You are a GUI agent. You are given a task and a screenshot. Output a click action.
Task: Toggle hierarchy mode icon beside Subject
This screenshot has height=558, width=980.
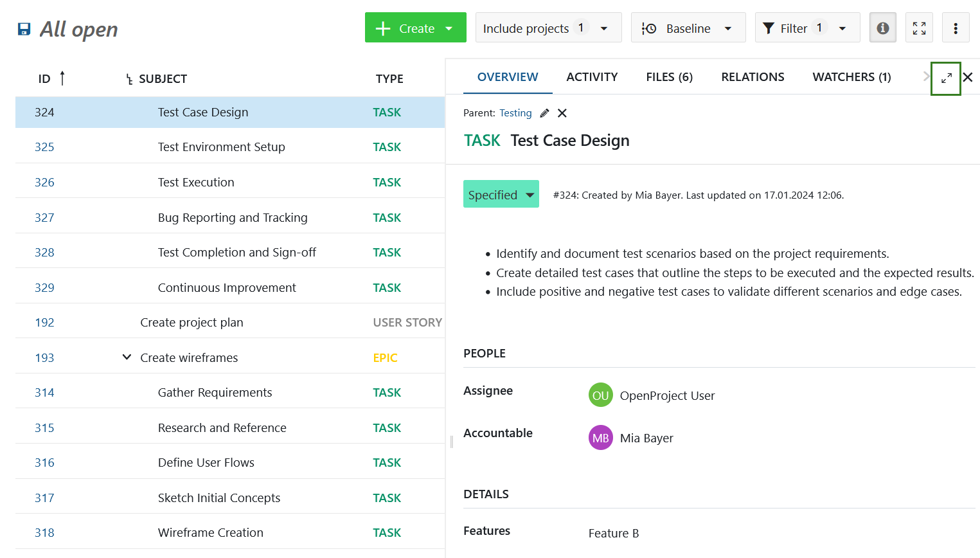(129, 79)
